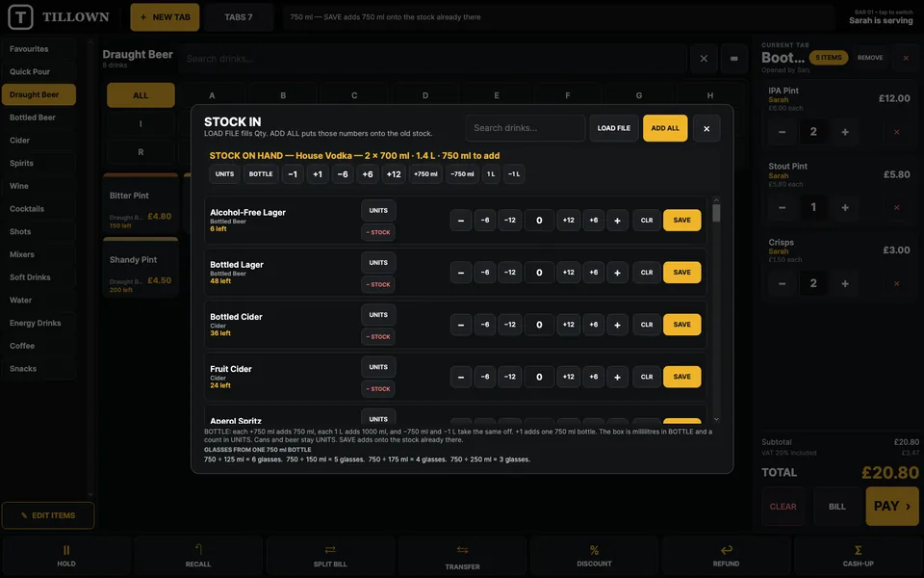
Task: Clear Fruit Cider quantity with CLR
Action: [647, 377]
